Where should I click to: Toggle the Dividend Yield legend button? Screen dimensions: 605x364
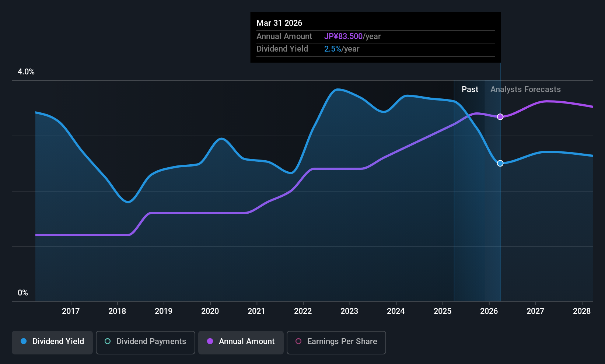click(x=52, y=342)
